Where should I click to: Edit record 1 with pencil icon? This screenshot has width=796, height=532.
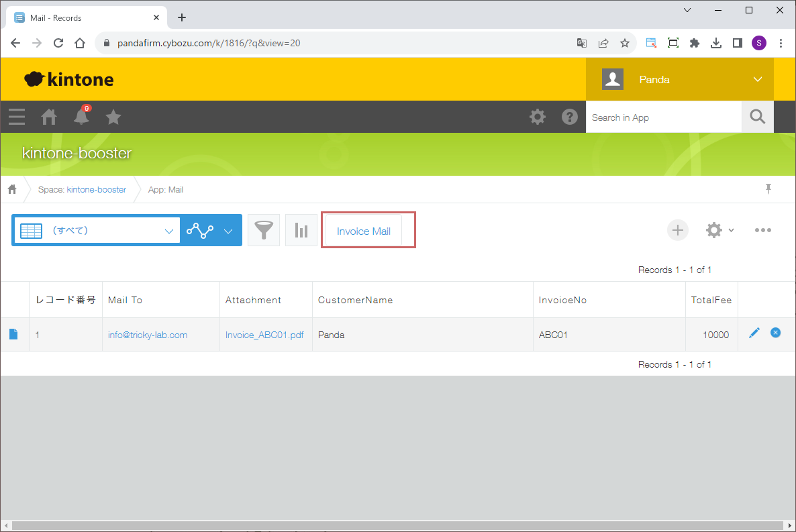click(754, 333)
